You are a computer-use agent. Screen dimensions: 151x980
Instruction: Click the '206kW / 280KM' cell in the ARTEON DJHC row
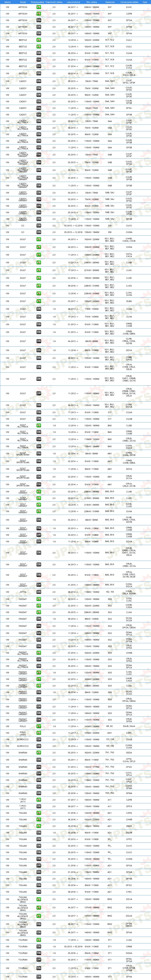coord(92,7)
